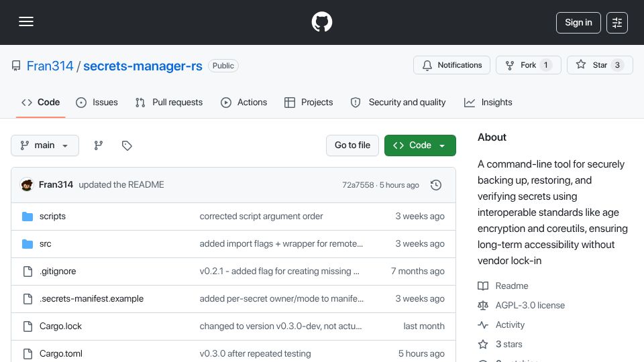Viewport: 644px width, 362px height.
Task: Select the Code tab
Action: click(41, 102)
